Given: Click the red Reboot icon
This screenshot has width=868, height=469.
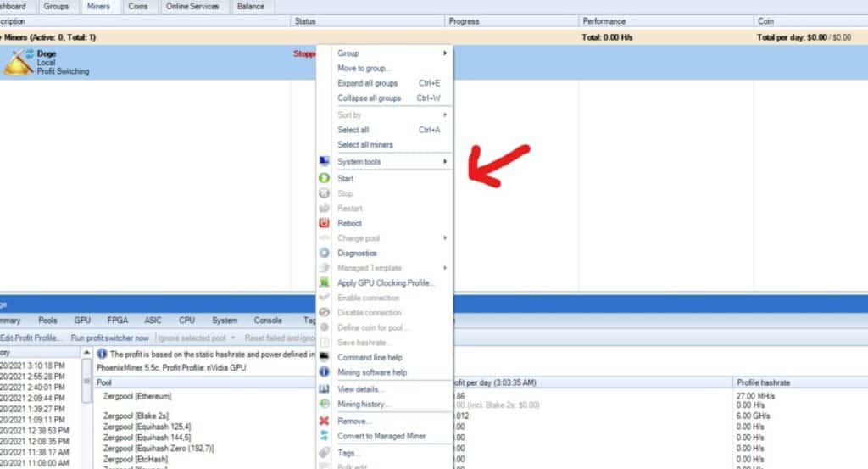Looking at the screenshot, I should 325,223.
